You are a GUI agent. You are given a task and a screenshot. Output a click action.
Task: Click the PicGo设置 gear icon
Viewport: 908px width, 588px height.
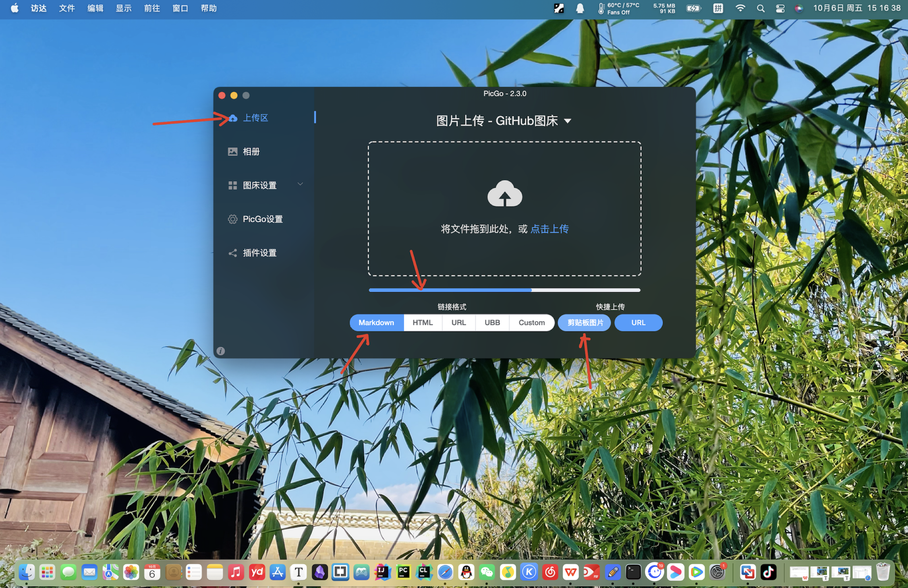(x=232, y=219)
